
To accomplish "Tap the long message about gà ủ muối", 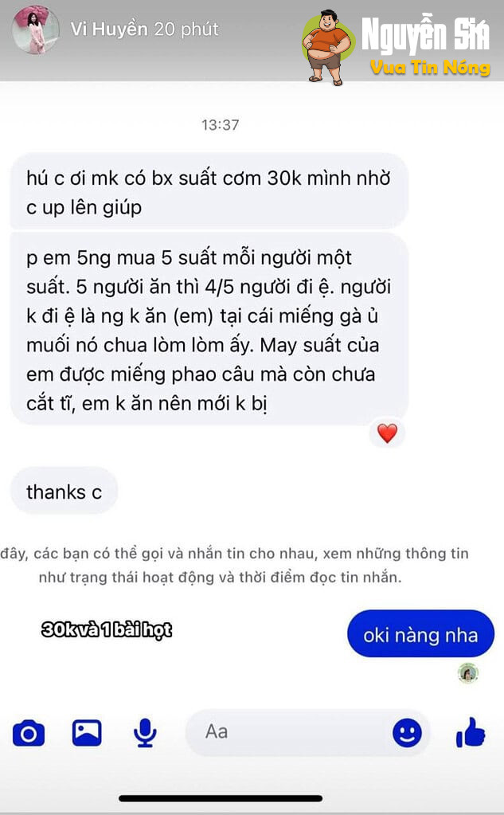I will tap(209, 329).
